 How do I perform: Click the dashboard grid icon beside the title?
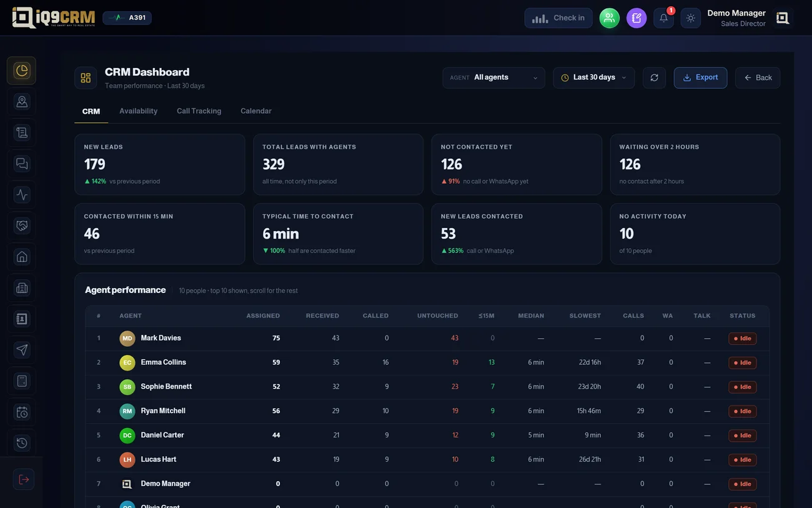point(86,78)
